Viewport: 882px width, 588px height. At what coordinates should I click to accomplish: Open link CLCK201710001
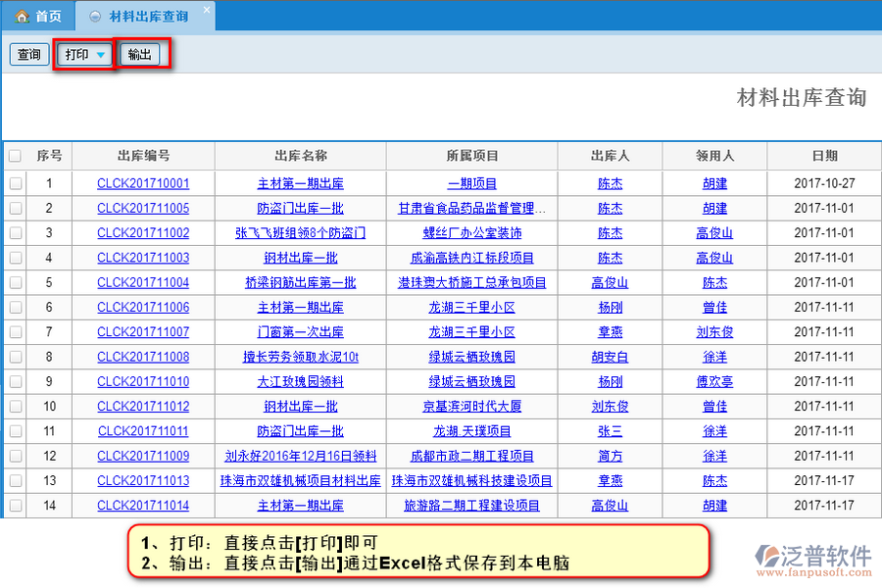coord(143,183)
